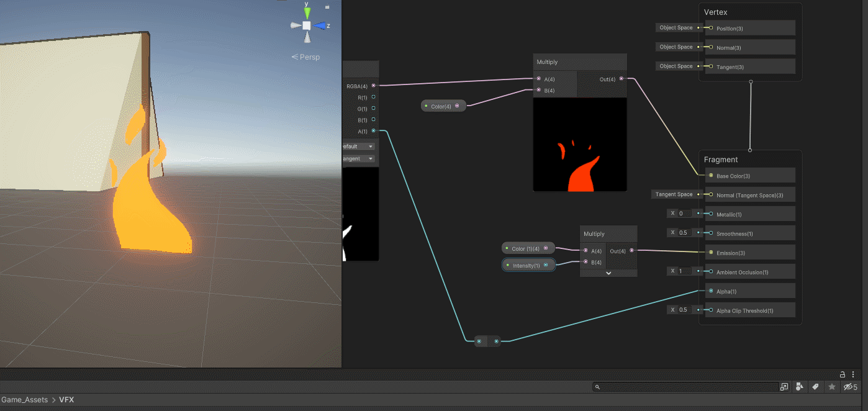
Task: Open Game_Assets in the breadcrumb path
Action: (x=24, y=400)
